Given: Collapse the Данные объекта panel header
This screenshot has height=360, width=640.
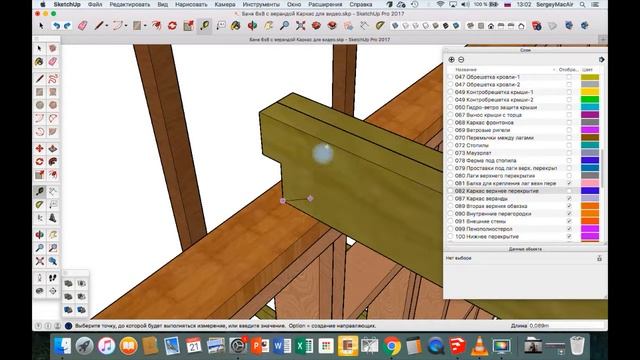Looking at the screenshot, I should coord(525,249).
